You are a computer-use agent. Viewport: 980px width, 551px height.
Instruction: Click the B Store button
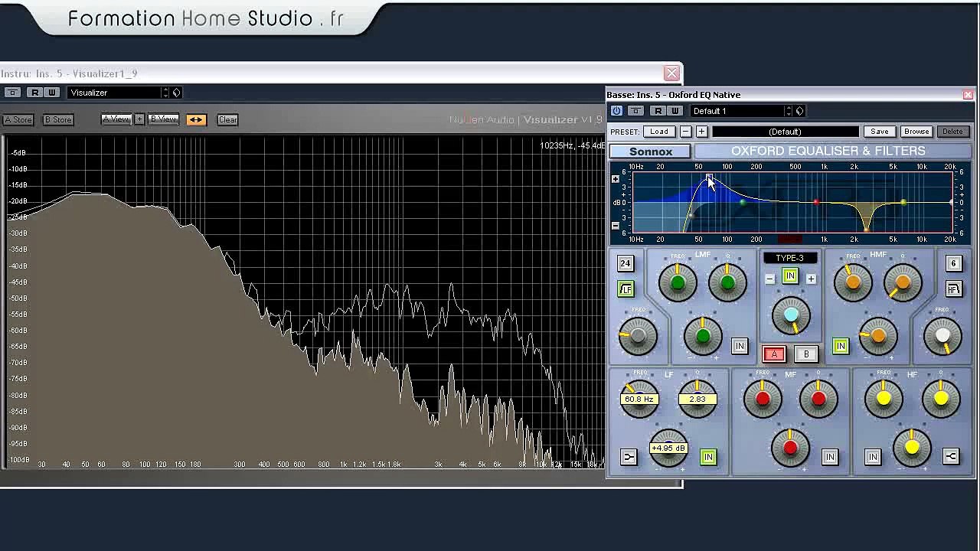click(57, 119)
